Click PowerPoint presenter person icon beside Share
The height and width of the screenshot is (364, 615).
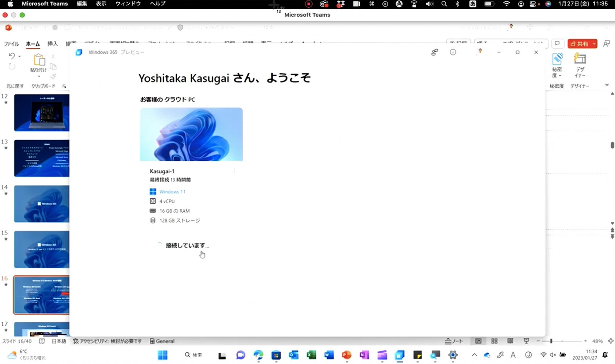pos(607,43)
